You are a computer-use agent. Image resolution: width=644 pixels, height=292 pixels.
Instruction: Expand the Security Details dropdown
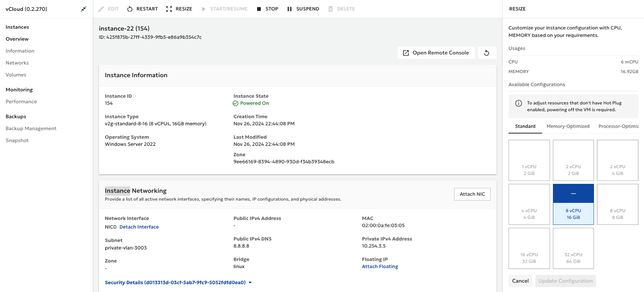pyautogui.click(x=179, y=283)
